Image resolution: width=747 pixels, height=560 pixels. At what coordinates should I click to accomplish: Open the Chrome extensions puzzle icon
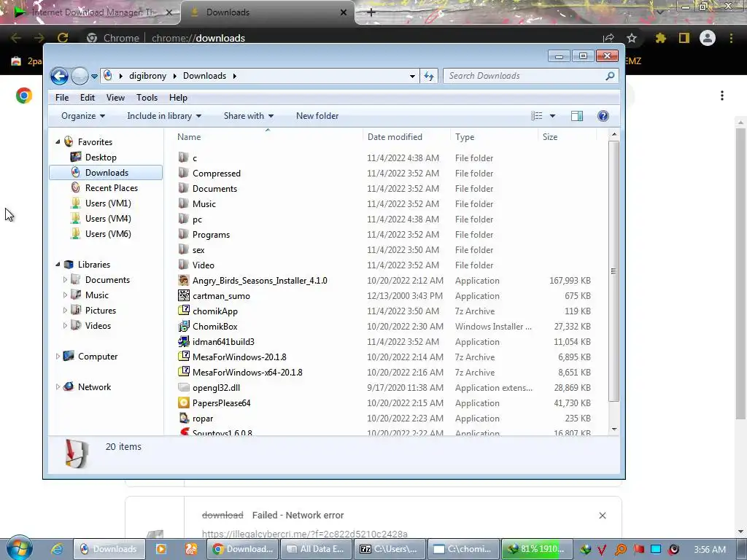point(660,38)
